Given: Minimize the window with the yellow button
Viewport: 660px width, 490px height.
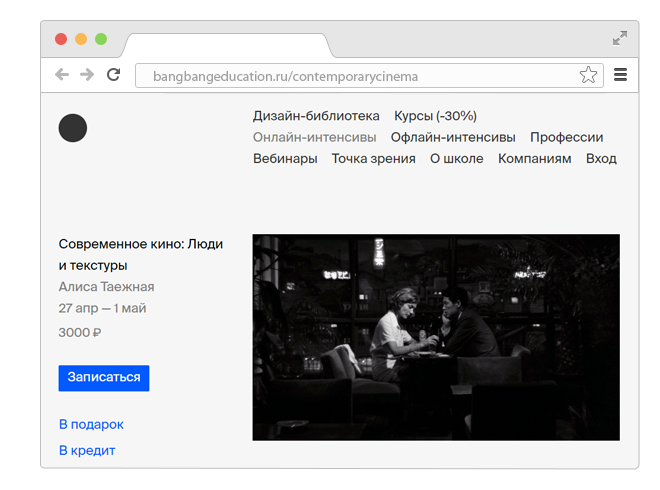Looking at the screenshot, I should pos(81,39).
